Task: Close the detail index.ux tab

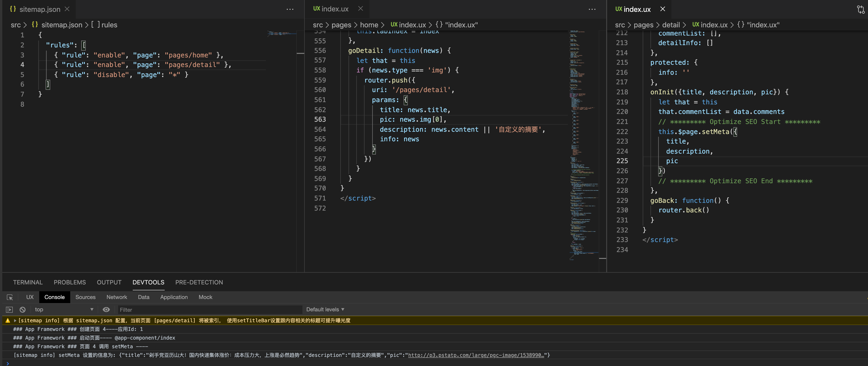Action: [x=663, y=9]
